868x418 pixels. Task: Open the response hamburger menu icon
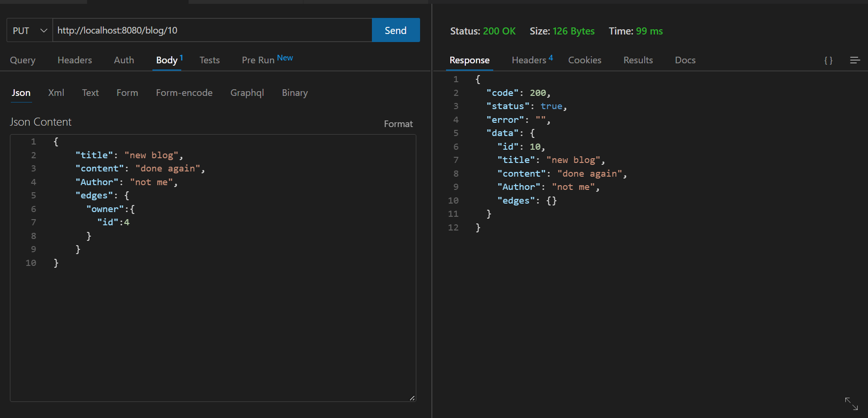pyautogui.click(x=855, y=60)
